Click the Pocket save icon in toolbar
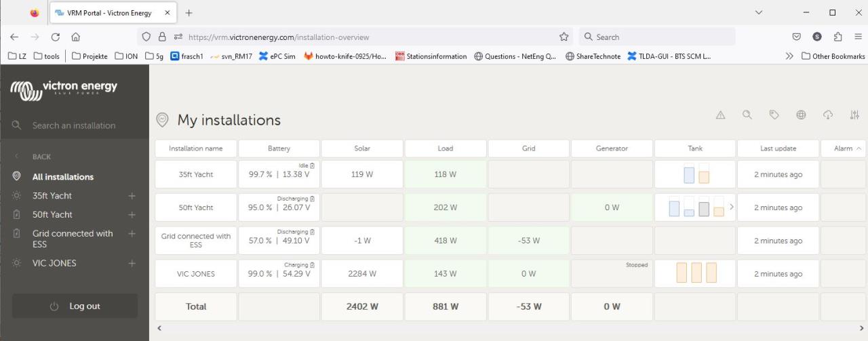Screen dimensions: 868x341 click(x=797, y=37)
